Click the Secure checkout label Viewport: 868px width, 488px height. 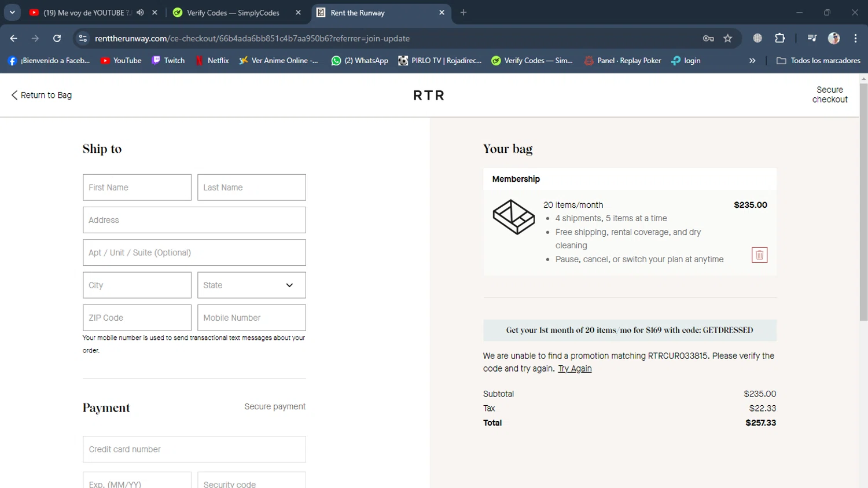(830, 94)
